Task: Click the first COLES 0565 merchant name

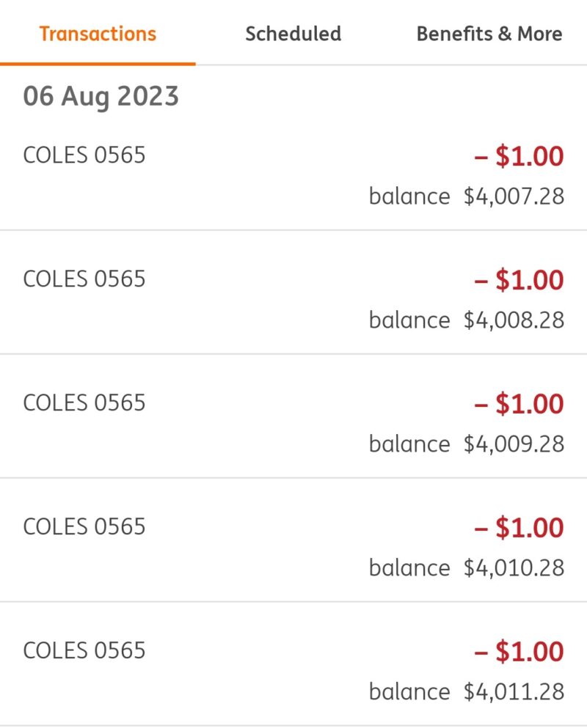Action: tap(84, 155)
